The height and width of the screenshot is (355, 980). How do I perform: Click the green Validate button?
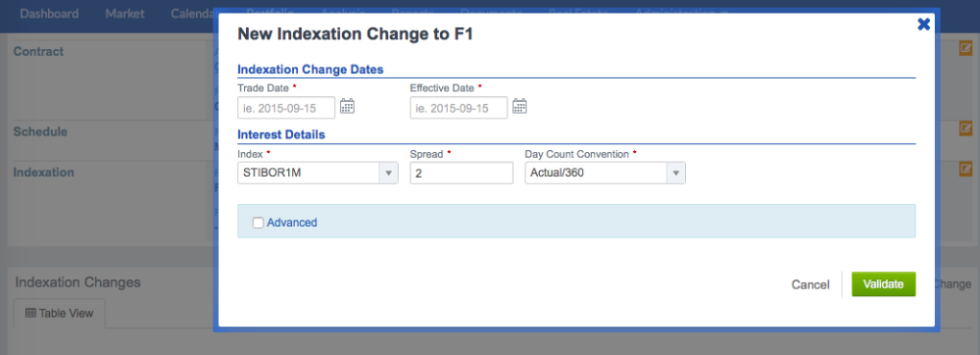[x=884, y=284]
